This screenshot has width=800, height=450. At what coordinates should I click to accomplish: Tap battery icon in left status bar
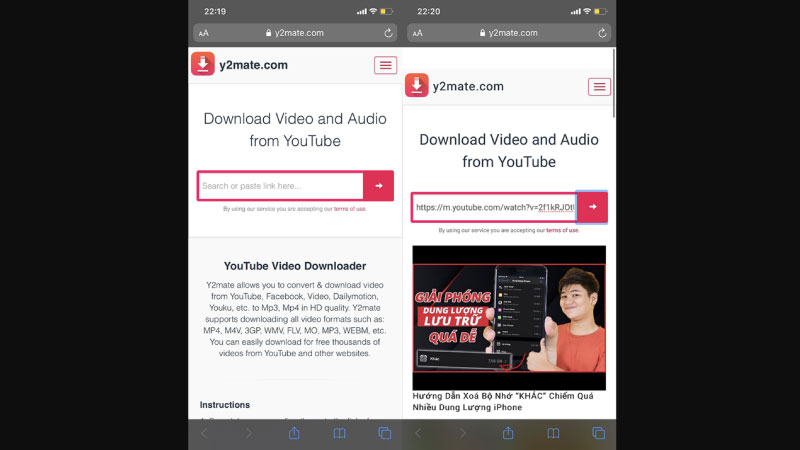pyautogui.click(x=386, y=11)
